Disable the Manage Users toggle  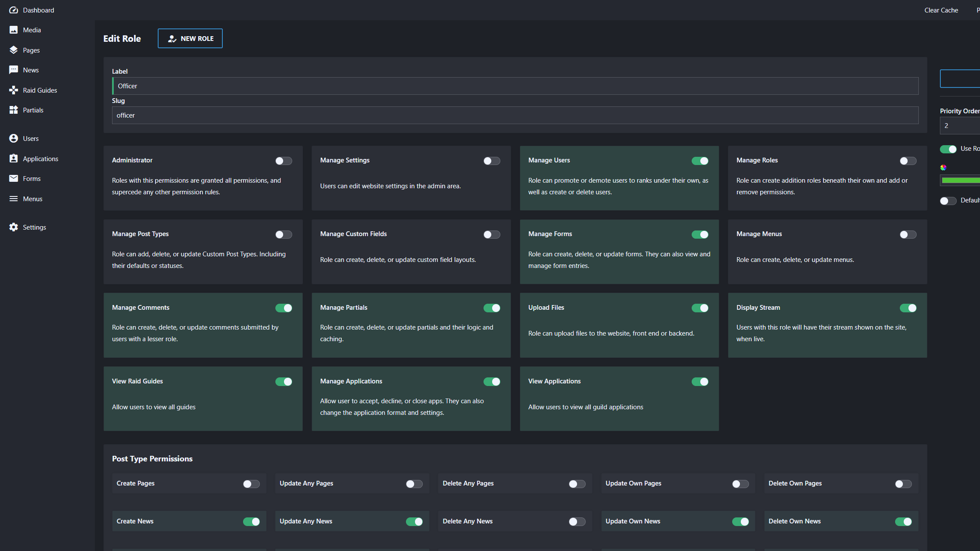(700, 161)
